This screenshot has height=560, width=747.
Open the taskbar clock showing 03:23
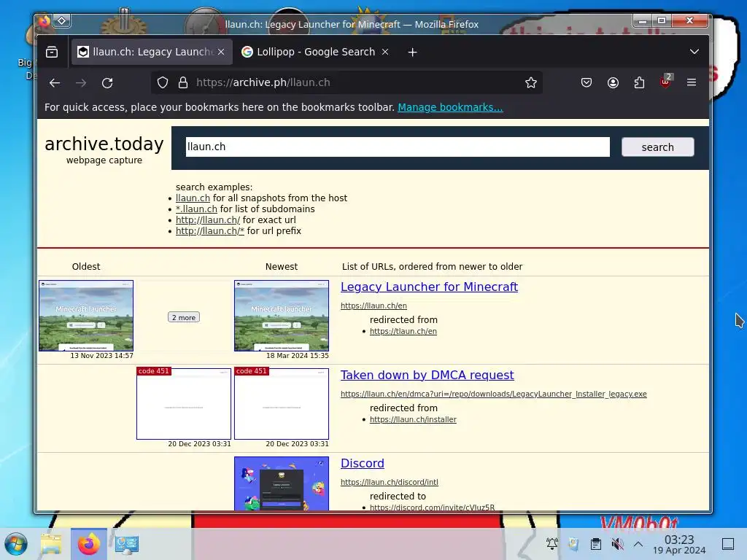coord(679,544)
